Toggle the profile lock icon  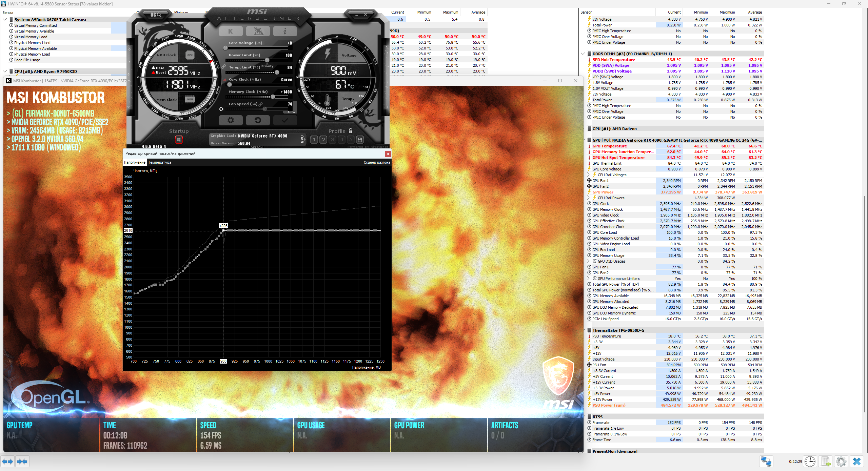tap(351, 130)
